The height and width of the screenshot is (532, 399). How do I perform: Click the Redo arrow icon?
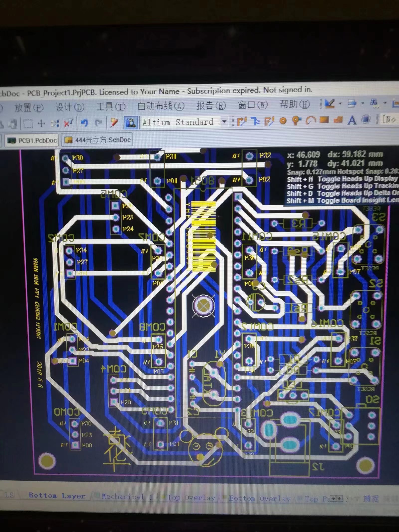click(99, 122)
